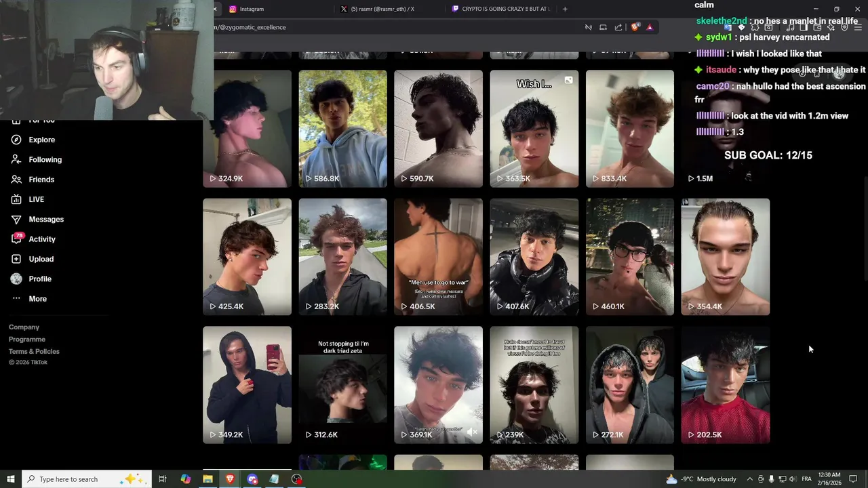The width and height of the screenshot is (868, 488).
Task: Open the video with 363.5K views
Action: pos(534,129)
